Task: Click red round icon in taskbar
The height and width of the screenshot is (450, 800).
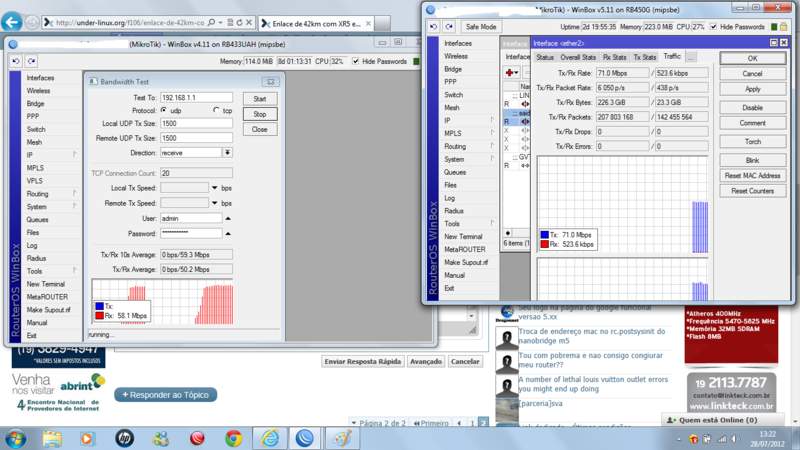Action: click(197, 438)
